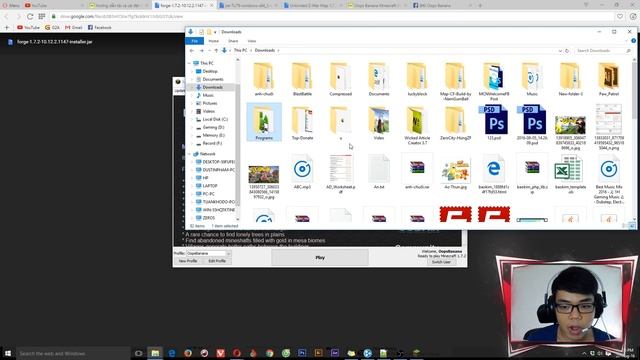Open the 123.psd Photoshop file
Screen dimensions: 640x360
pos(494,122)
